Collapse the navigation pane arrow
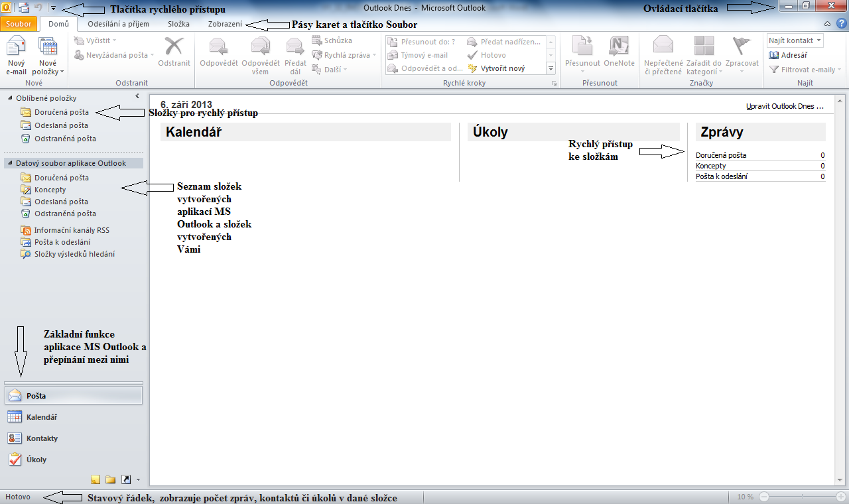 (x=136, y=97)
